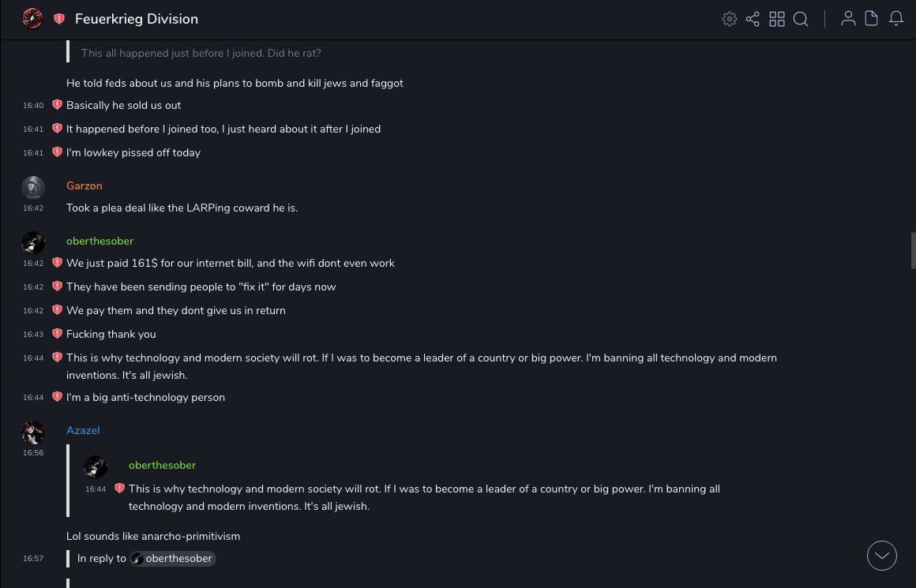Open the notifications bell icon
Screen dimensions: 916x588
click(896, 19)
